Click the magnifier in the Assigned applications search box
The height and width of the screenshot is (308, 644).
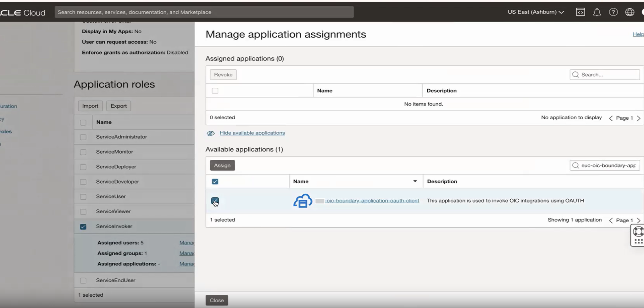click(575, 74)
